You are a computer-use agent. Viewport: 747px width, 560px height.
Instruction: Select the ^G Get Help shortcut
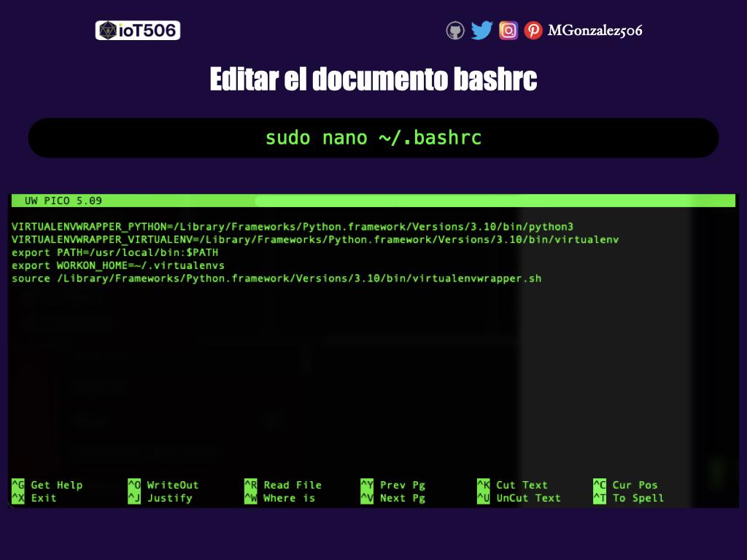(x=47, y=485)
